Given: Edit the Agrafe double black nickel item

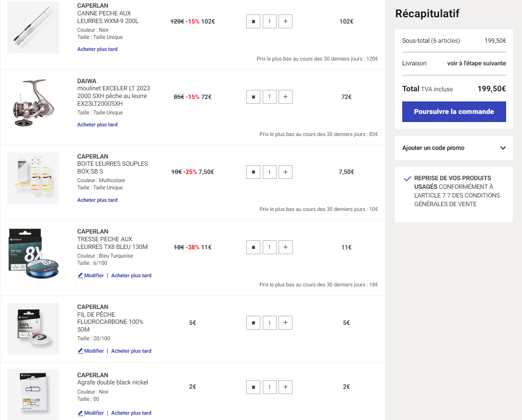Looking at the screenshot, I should 91,413.
